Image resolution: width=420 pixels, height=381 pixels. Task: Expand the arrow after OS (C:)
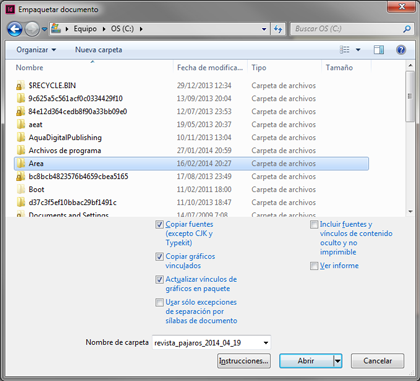(141, 29)
